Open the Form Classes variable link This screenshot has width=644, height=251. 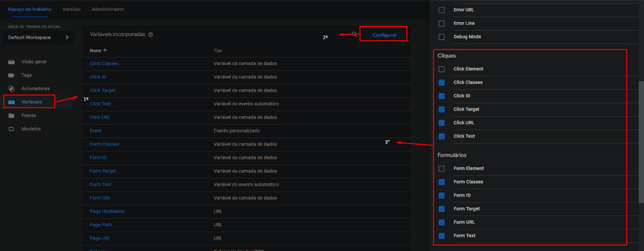104,145
